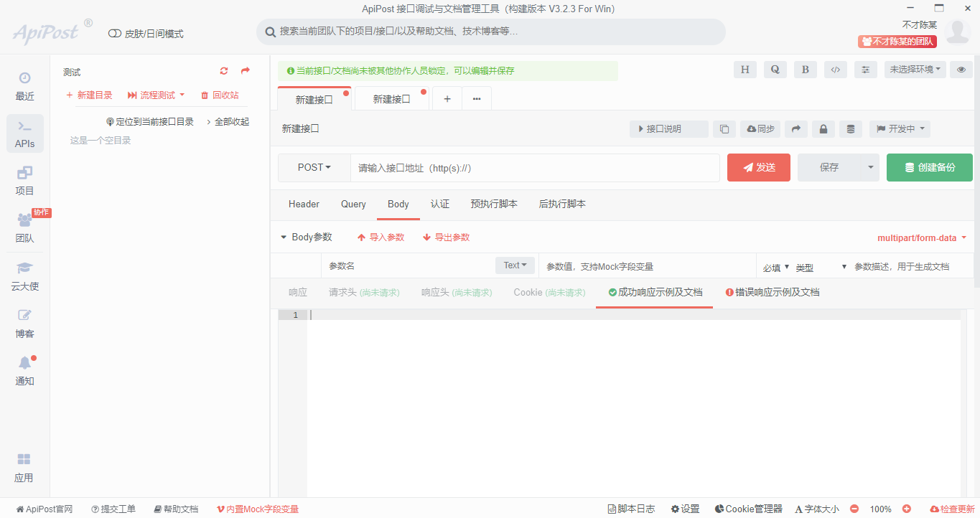The image size is (980, 518).
Task: Switch to the 错误响应示例及文档 tab
Action: (773, 292)
